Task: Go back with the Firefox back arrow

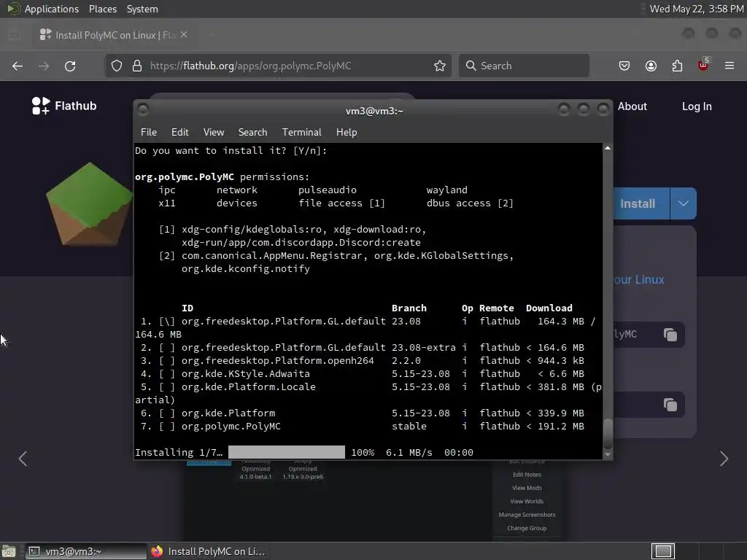Action: pyautogui.click(x=18, y=66)
